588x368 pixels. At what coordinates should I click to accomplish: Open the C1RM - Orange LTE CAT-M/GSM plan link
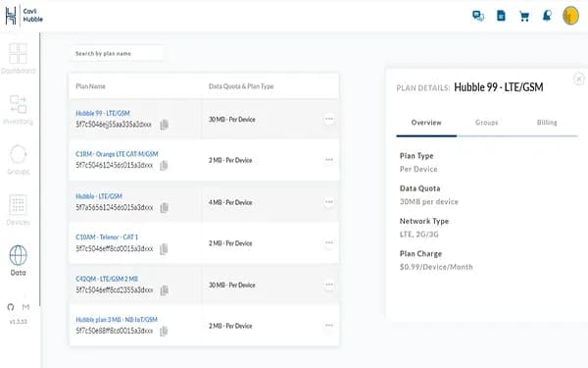coord(117,154)
